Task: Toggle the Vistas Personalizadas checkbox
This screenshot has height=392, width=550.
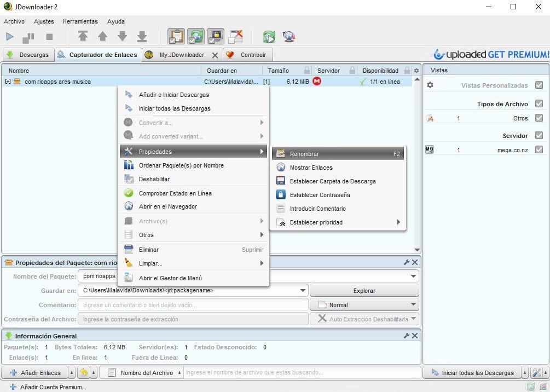Action: (539, 85)
